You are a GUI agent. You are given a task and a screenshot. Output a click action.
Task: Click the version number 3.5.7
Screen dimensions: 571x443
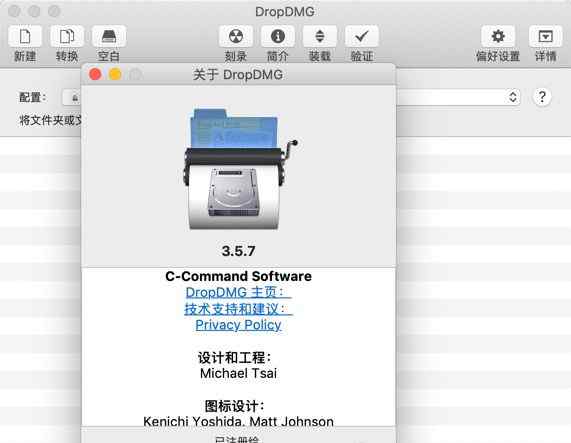click(239, 251)
